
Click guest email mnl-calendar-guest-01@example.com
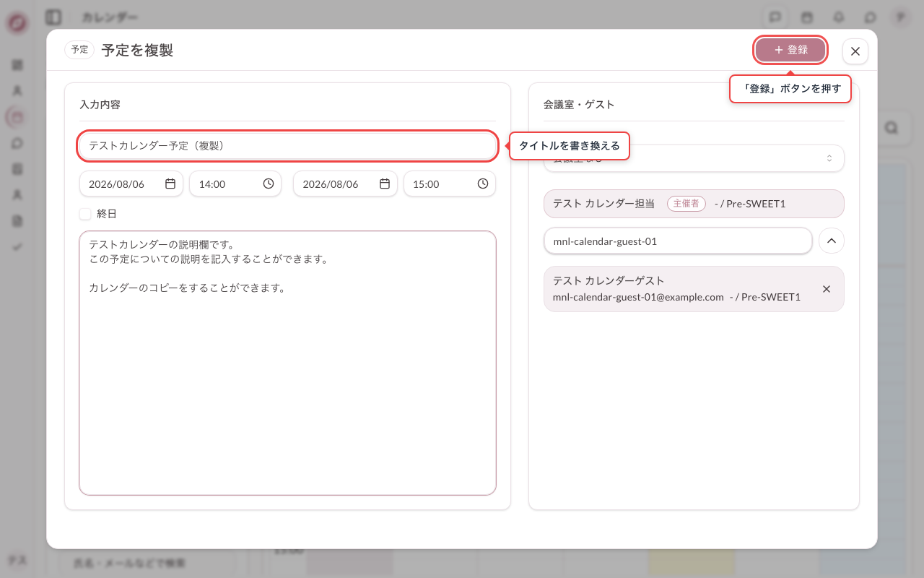pyautogui.click(x=638, y=297)
